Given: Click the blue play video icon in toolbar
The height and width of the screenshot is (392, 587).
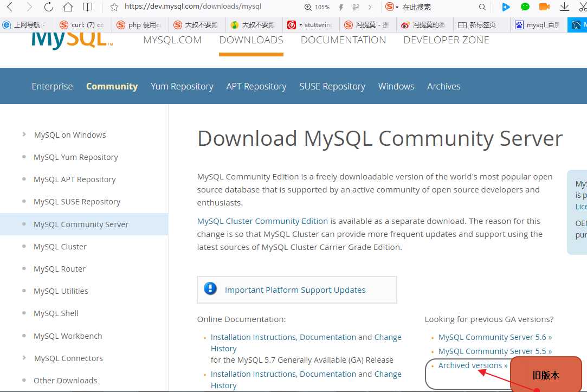Looking at the screenshot, I should point(506,7).
